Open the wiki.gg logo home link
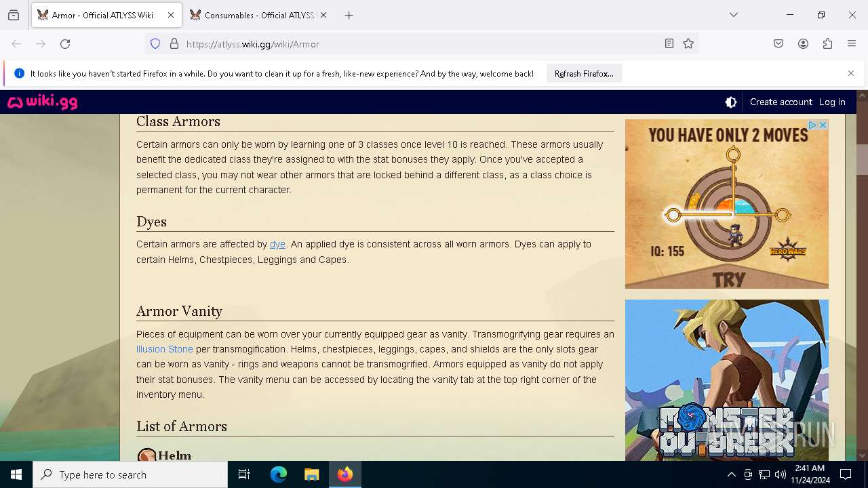The width and height of the screenshot is (868, 488). click(43, 102)
